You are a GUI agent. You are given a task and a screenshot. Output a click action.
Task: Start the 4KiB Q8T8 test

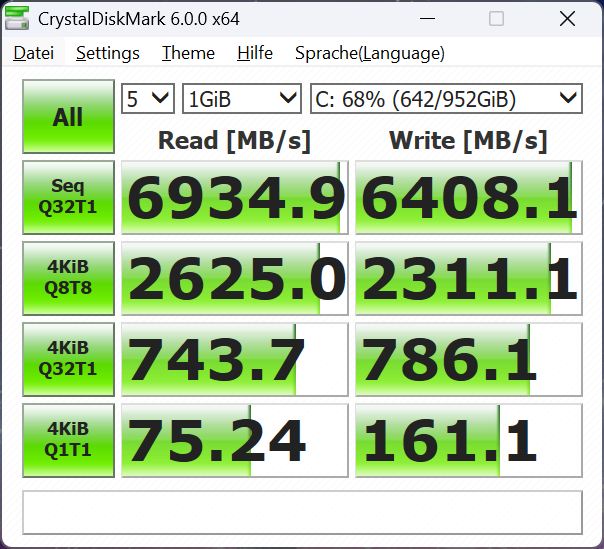[69, 278]
